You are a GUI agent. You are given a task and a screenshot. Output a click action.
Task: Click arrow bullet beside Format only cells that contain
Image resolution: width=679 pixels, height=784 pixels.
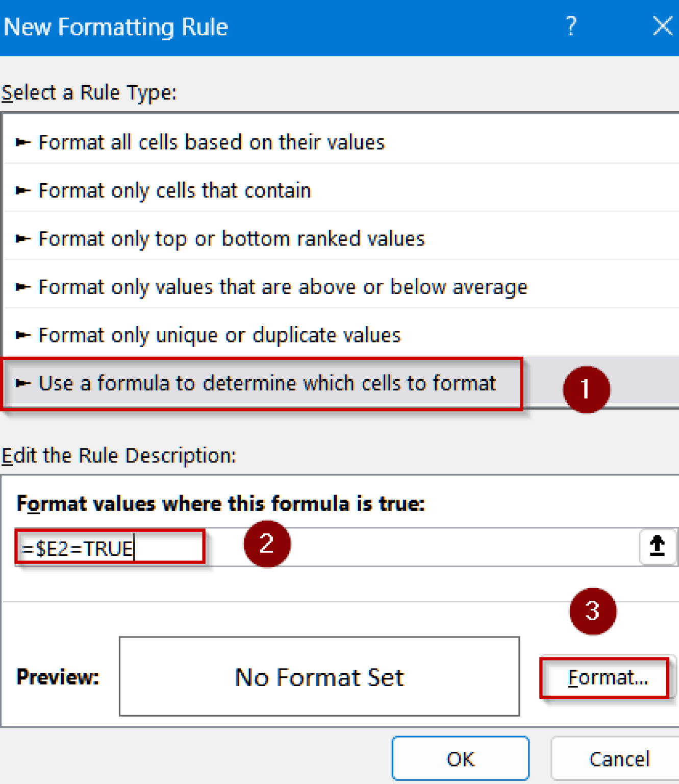(x=23, y=191)
